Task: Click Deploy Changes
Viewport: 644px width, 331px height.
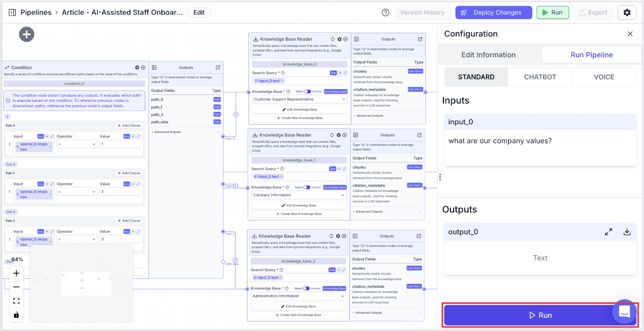Action: tap(493, 12)
